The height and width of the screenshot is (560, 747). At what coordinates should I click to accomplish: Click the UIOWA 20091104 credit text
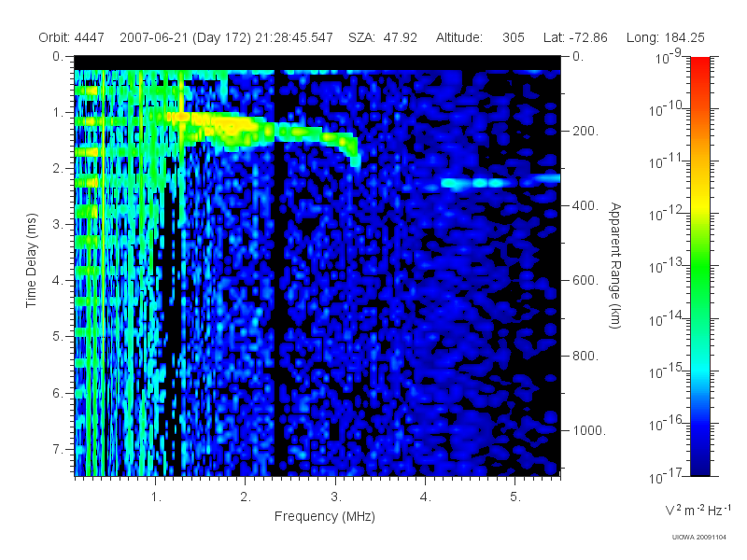pyautogui.click(x=698, y=538)
